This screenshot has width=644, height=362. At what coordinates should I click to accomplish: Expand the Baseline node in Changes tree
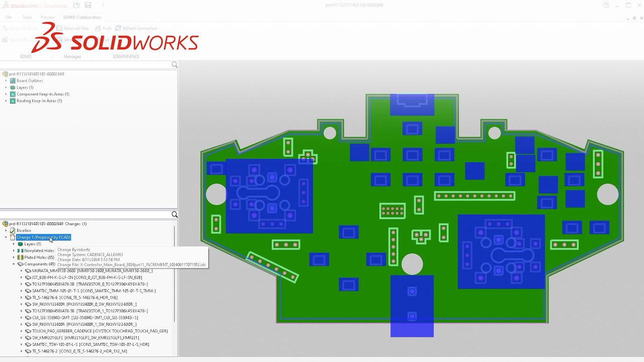coord(6,231)
